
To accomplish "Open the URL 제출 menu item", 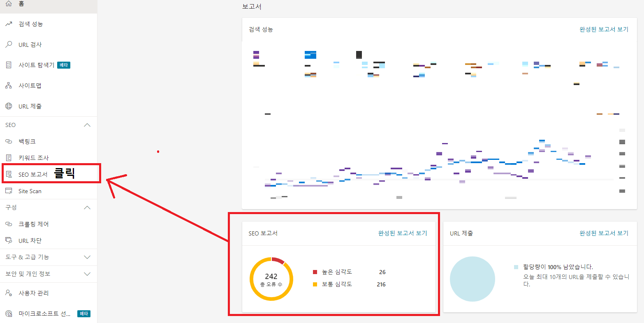I will tap(49, 106).
